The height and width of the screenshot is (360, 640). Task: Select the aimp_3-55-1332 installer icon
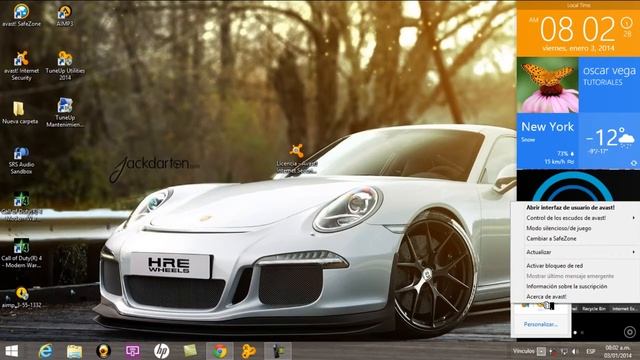[x=21, y=298]
